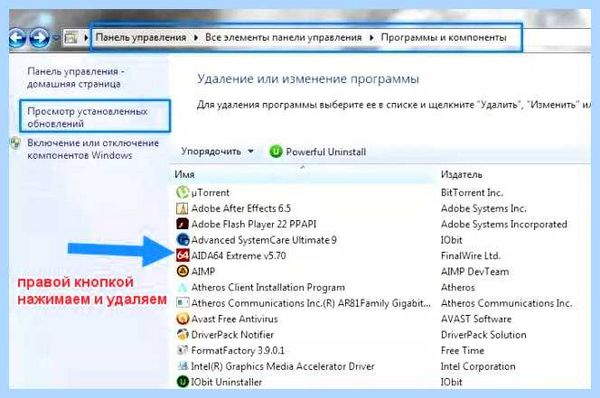Expand arrow before Панель управления breadcrumb

pos(86,38)
